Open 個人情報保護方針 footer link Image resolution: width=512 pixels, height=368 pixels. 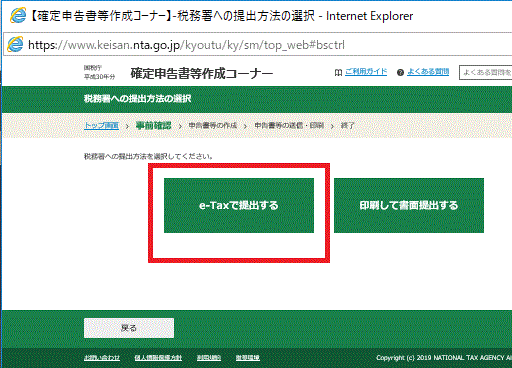[x=158, y=358]
